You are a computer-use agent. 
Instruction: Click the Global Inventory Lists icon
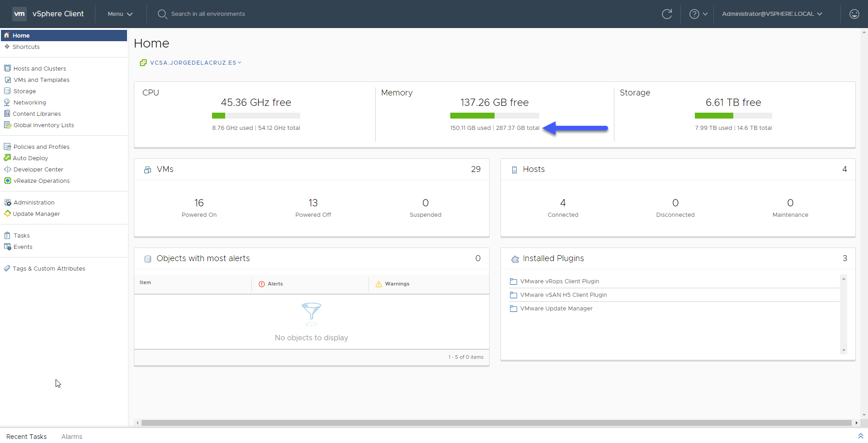tap(7, 125)
